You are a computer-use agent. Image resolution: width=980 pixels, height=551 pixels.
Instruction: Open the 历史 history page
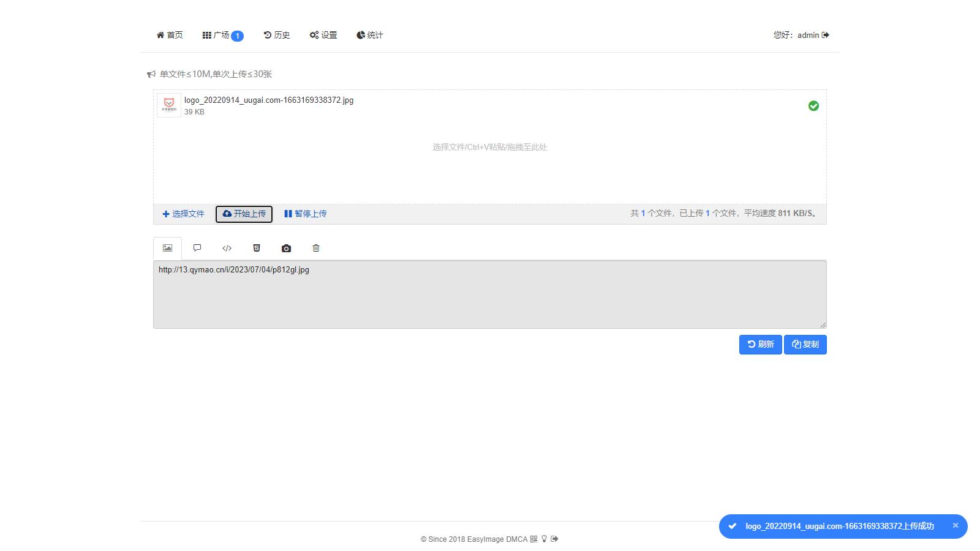[277, 35]
